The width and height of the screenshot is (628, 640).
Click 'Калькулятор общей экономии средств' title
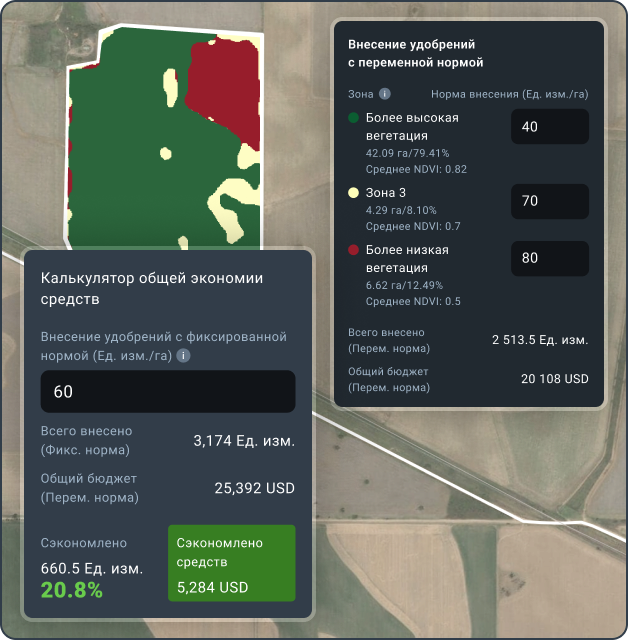[x=152, y=289]
